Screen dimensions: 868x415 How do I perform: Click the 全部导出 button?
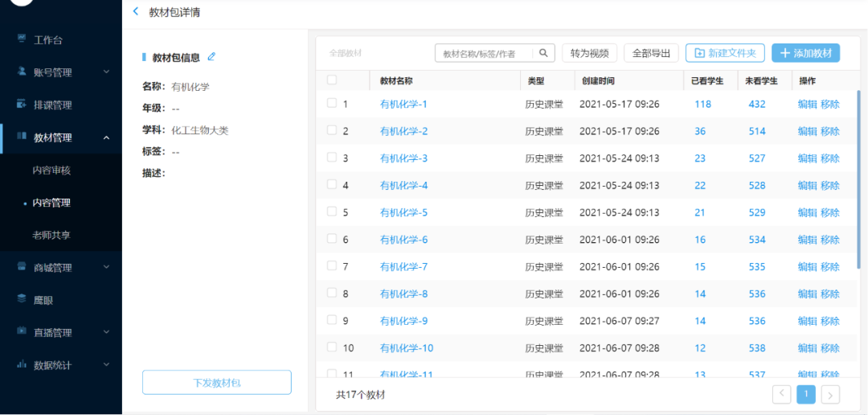tap(652, 53)
